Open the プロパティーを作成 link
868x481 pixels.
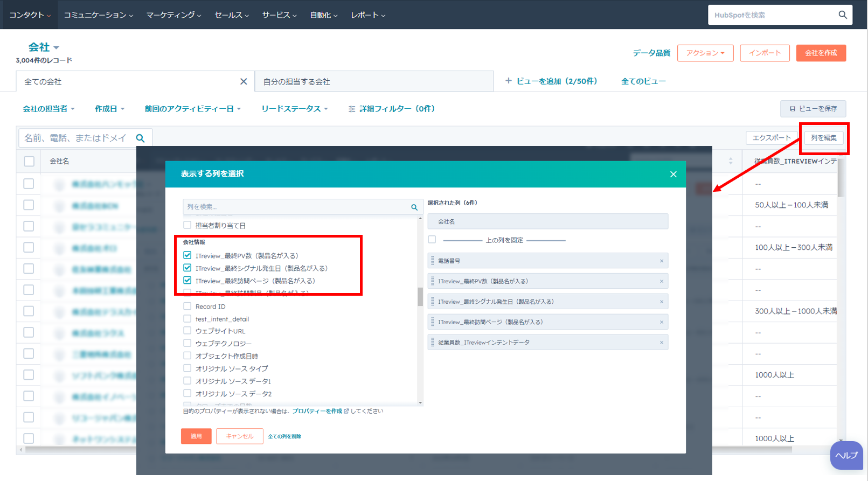coord(318,411)
